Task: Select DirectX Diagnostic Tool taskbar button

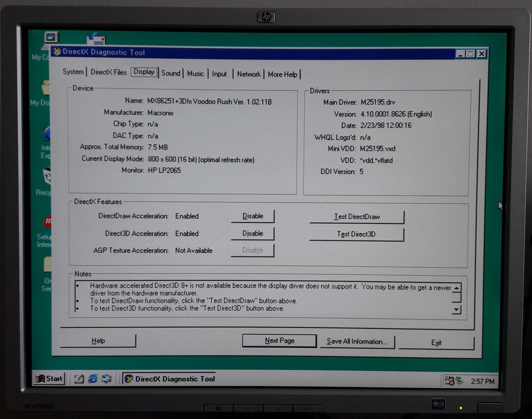Action: pyautogui.click(x=170, y=379)
